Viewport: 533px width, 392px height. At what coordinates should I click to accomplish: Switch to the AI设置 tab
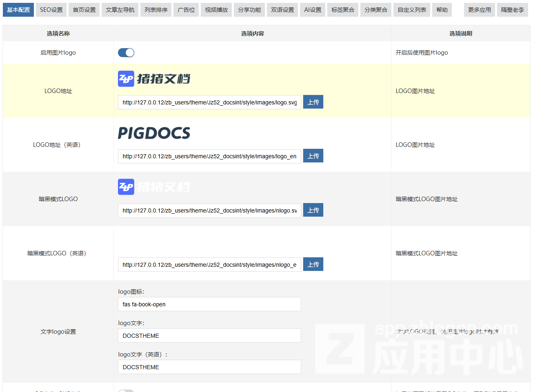(313, 10)
